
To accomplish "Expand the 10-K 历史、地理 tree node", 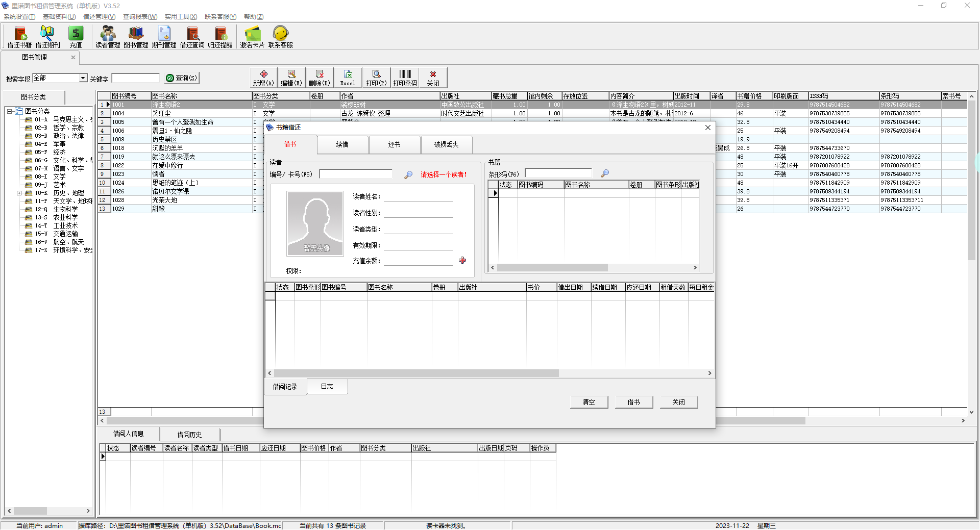I will click(19, 193).
